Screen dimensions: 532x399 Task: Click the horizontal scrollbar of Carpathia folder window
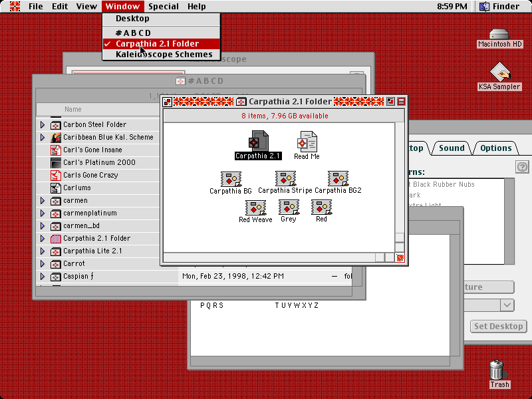tap(279, 258)
